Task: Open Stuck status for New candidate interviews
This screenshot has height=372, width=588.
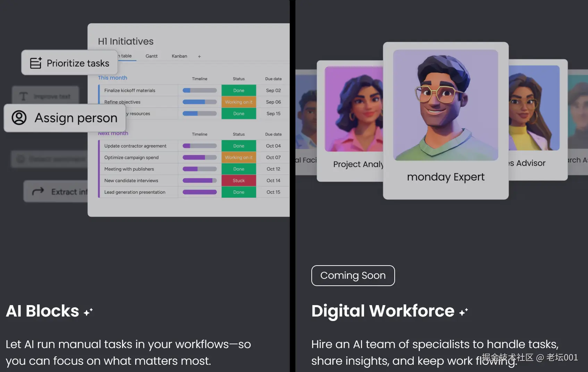Action: (x=239, y=181)
